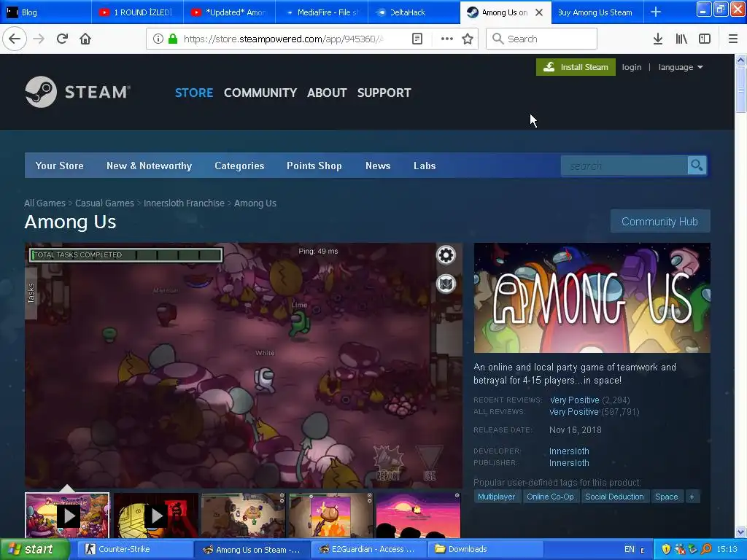The width and height of the screenshot is (747, 560).
Task: Open game settings gear in video
Action: tap(446, 255)
